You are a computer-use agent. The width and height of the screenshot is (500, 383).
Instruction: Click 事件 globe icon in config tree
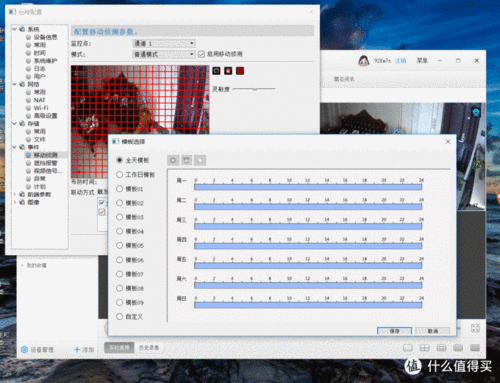[x=22, y=147]
